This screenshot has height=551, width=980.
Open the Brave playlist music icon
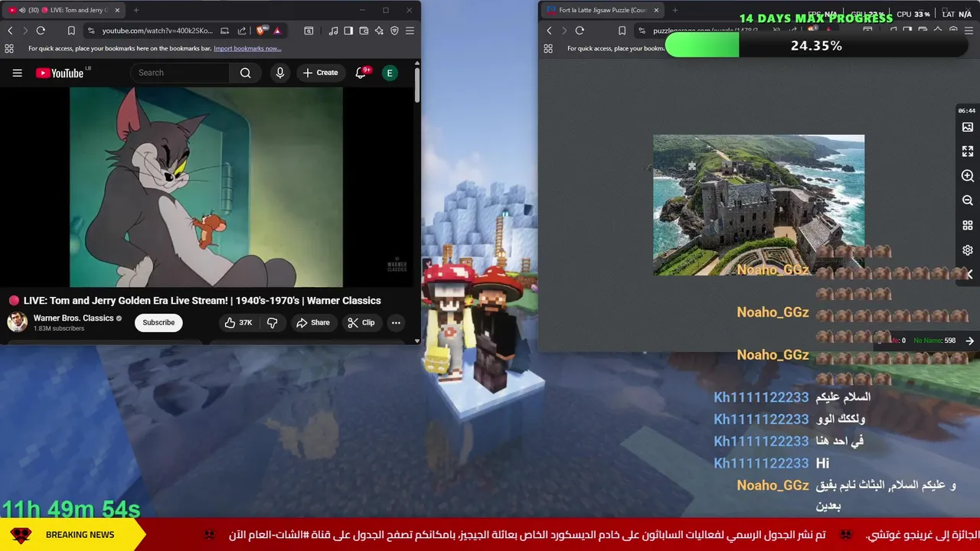(x=333, y=31)
